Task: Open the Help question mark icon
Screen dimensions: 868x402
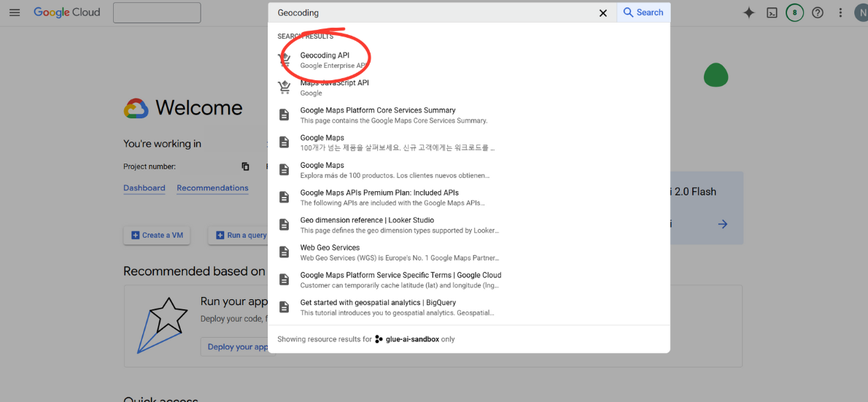Action: (818, 12)
